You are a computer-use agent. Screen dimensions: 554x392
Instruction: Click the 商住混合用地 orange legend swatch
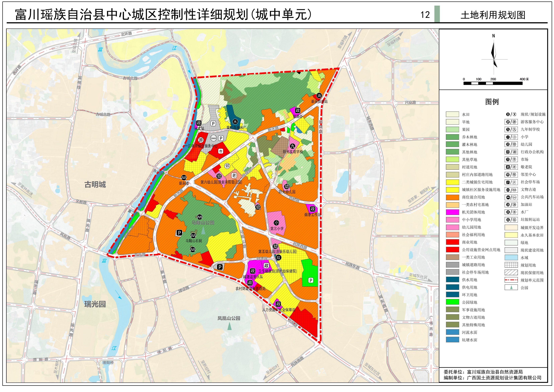452,197
